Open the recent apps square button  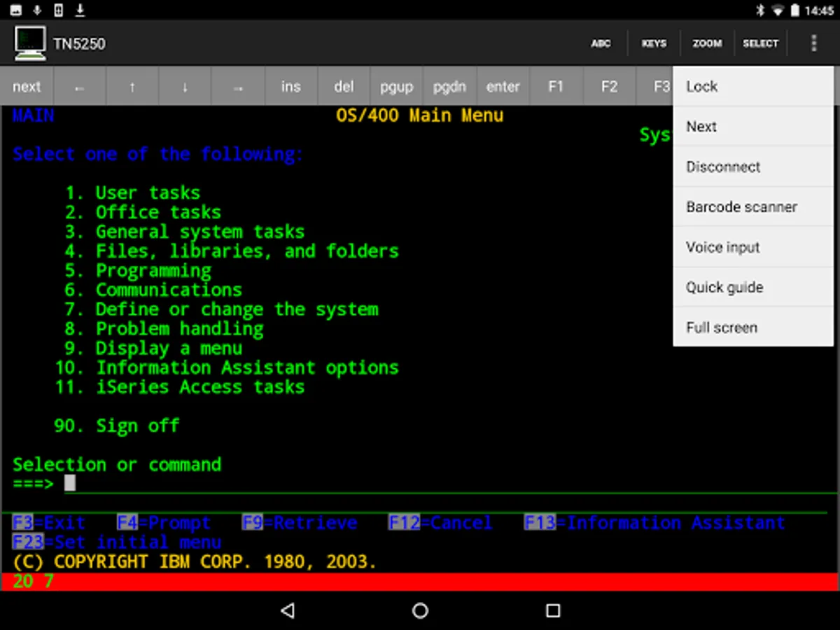tap(553, 610)
